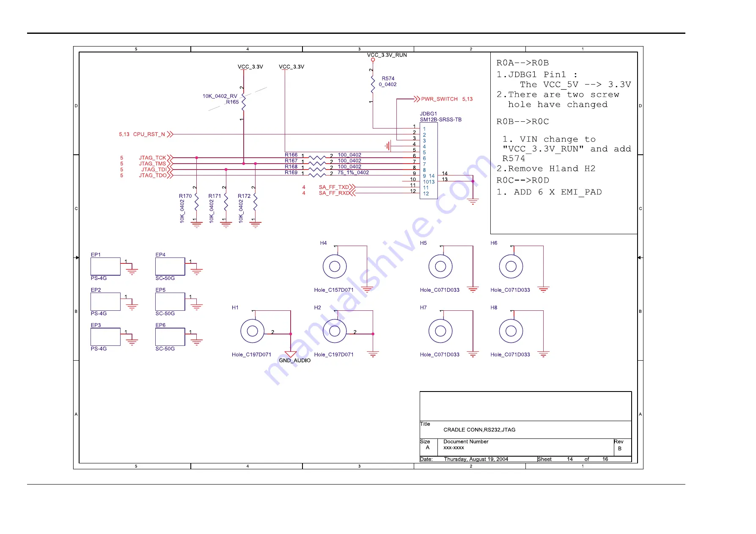Select the EP6 pad box
Screen dimensions: 756x534
[x=170, y=337]
